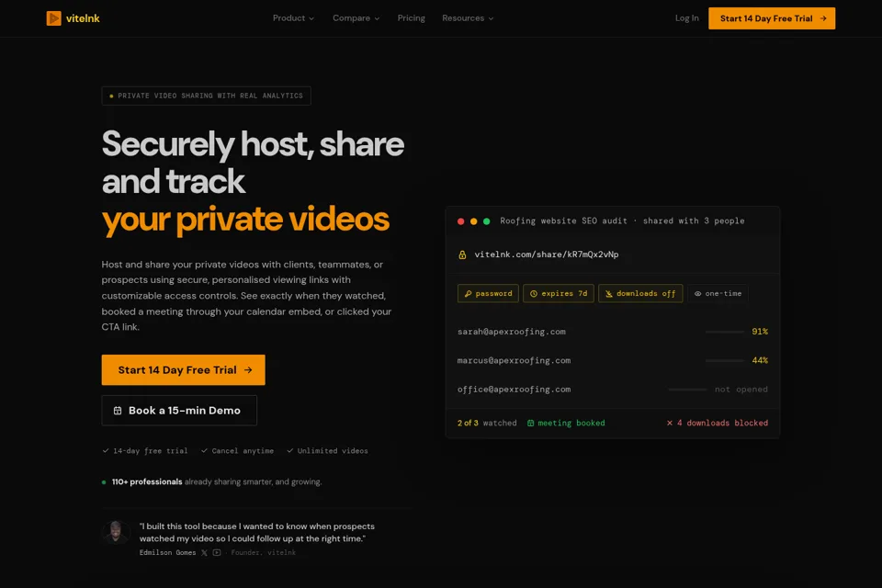Toggle the expires 7d chip
The image size is (882, 588).
[559, 293]
